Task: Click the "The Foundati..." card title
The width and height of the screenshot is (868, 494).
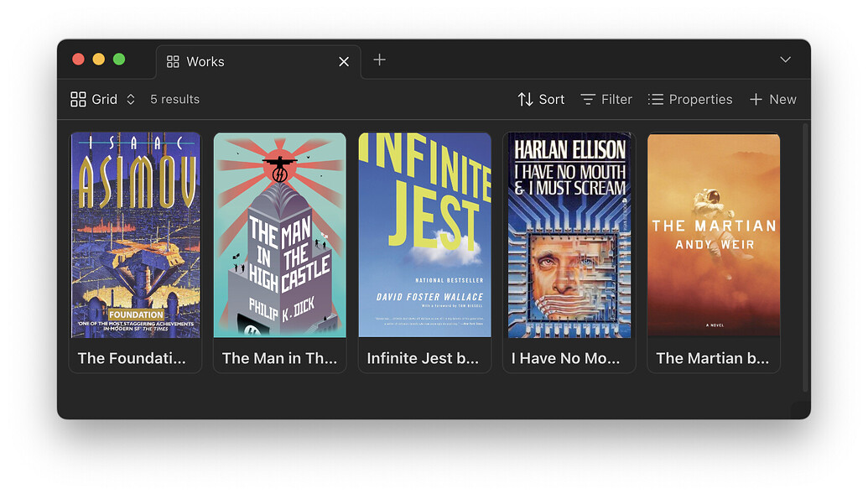Action: [x=132, y=358]
